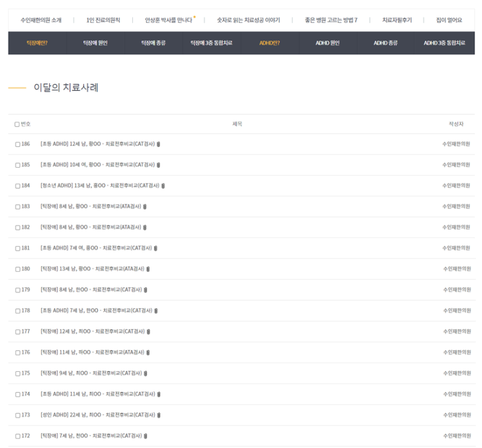This screenshot has width=482, height=448.
Task: Open 틱장애 3중 통합치료 tab
Action: pos(211,43)
